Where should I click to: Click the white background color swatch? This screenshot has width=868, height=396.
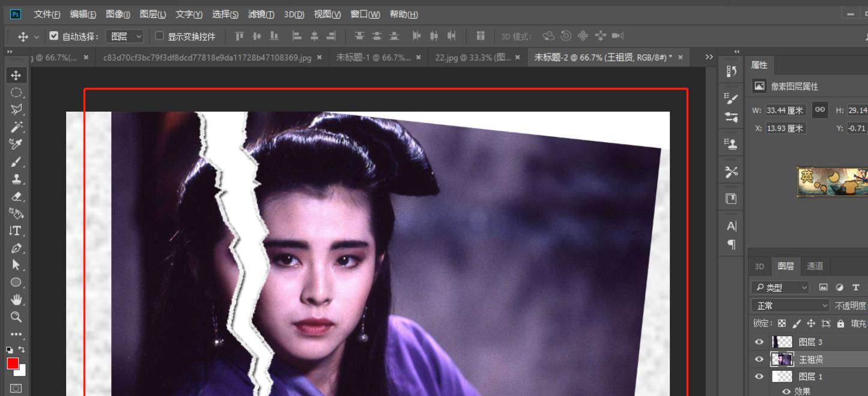pyautogui.click(x=22, y=372)
